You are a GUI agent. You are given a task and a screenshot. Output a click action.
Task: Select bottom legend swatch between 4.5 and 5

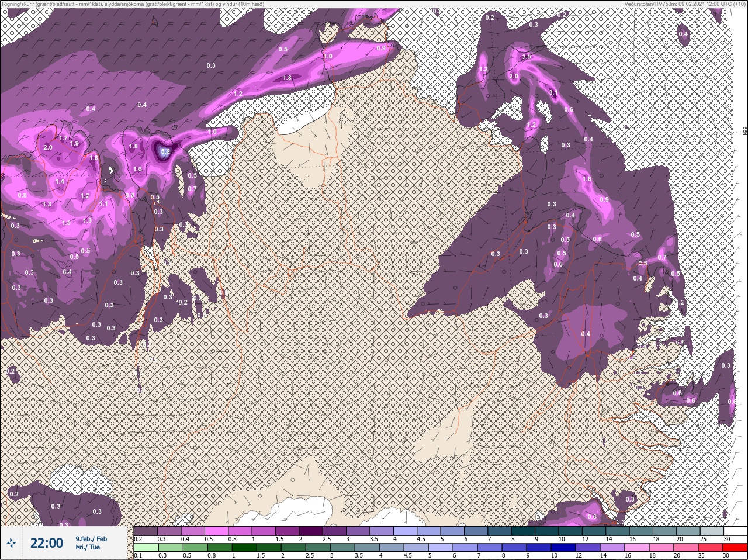[417, 548]
